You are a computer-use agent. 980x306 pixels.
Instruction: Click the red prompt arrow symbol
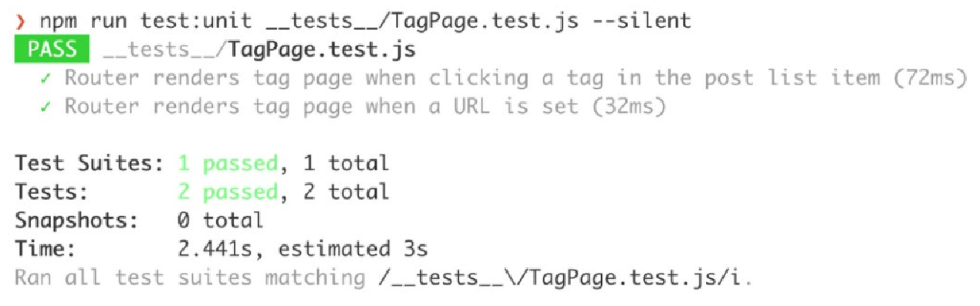pyautogui.click(x=20, y=22)
